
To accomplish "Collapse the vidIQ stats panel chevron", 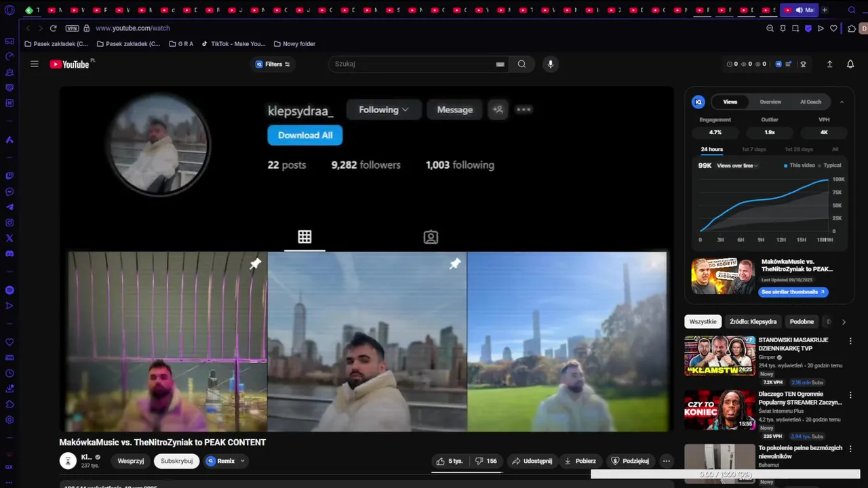I will click(842, 102).
